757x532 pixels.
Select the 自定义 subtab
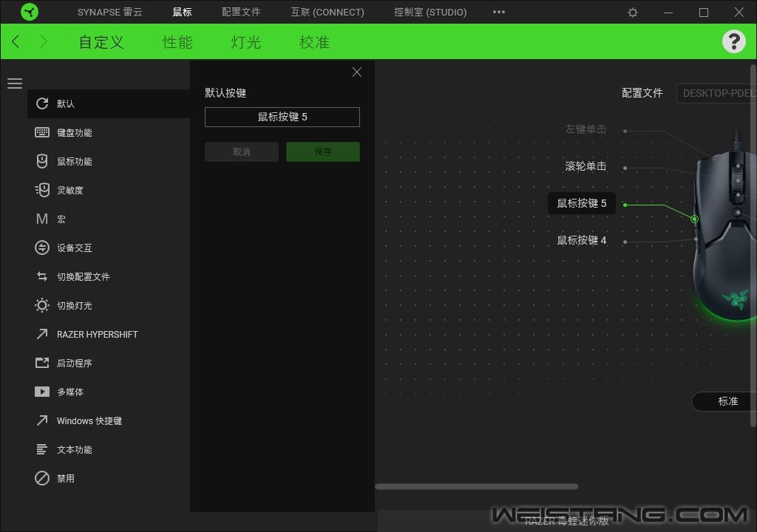coord(101,42)
